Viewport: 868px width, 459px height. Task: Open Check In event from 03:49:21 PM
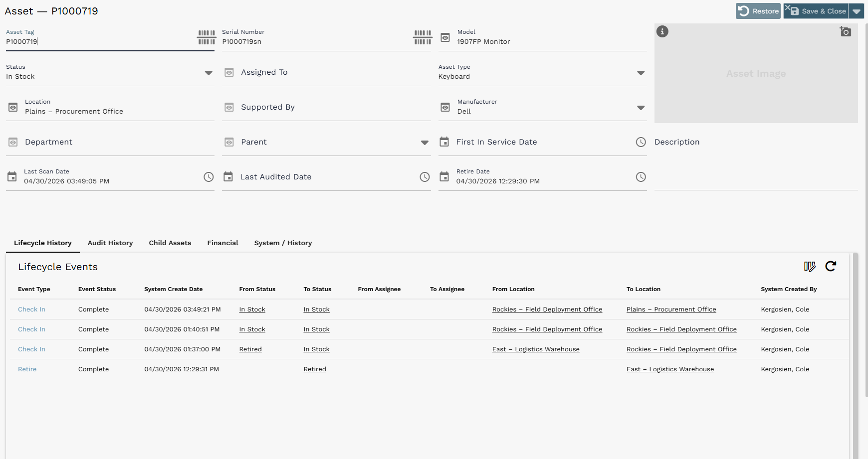[31, 309]
